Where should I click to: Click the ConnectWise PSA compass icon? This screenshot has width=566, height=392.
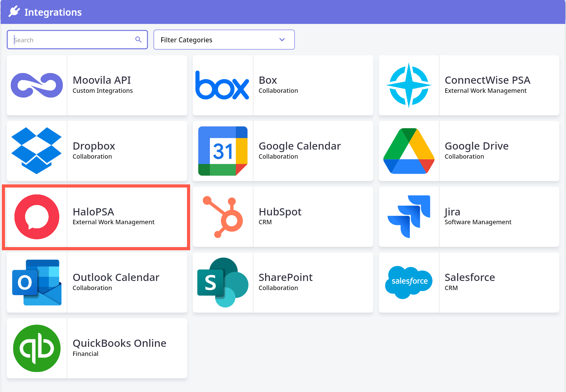408,85
